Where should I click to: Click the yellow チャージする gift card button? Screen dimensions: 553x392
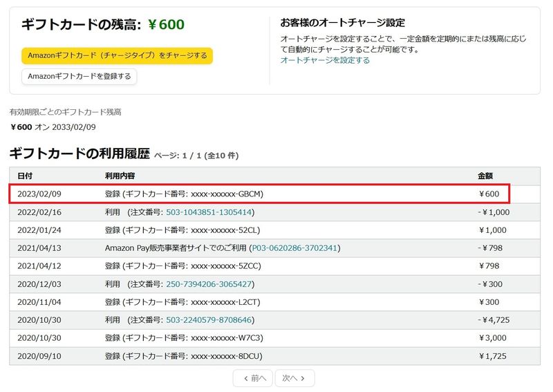coord(117,55)
